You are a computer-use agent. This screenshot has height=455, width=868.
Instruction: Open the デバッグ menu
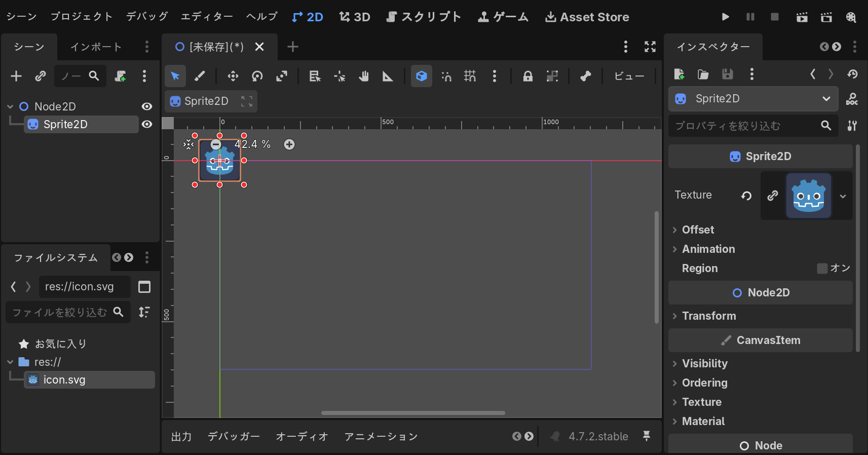click(x=147, y=17)
